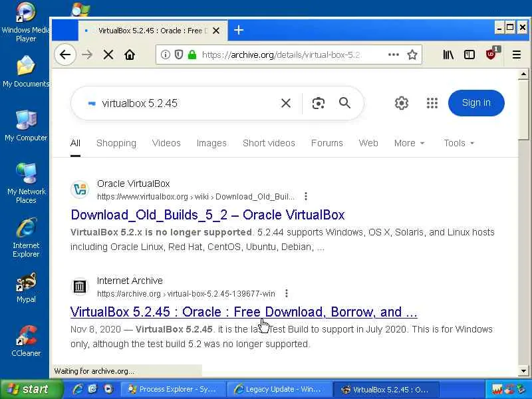This screenshot has width=532, height=399.
Task: Switch to Shopping results
Action: (x=116, y=143)
